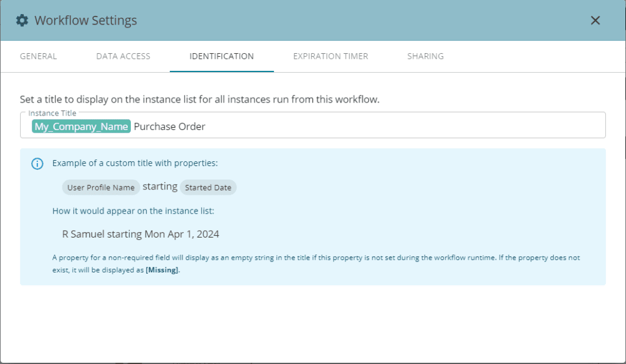
Task: Click 'Example of a custom title with properties' text
Action: [135, 163]
